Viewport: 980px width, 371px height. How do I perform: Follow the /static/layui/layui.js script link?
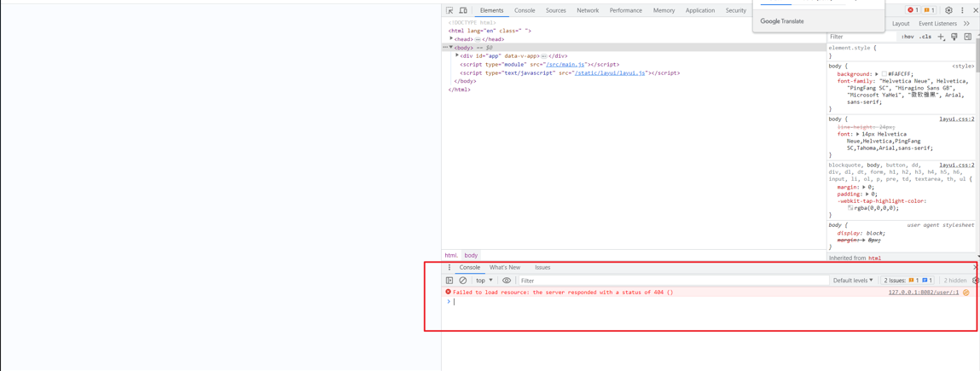pyautogui.click(x=612, y=73)
